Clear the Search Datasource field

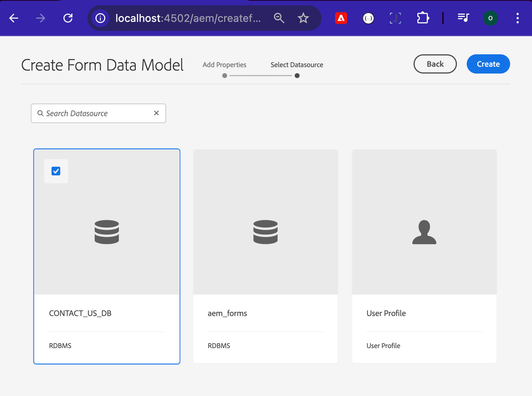point(157,113)
